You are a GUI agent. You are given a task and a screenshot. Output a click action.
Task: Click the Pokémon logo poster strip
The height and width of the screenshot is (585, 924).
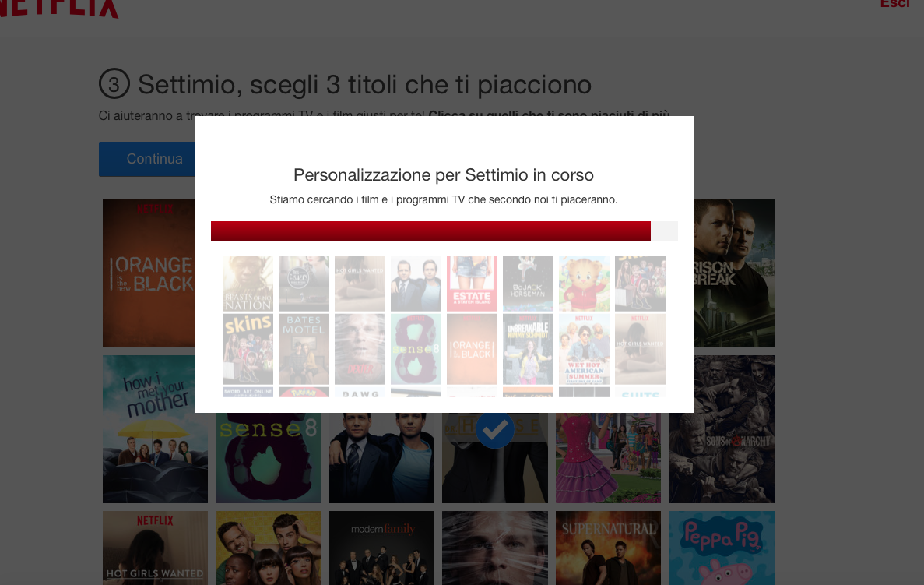[304, 392]
